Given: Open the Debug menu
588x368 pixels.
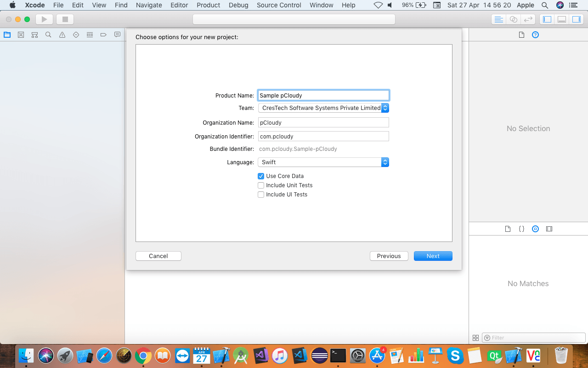Looking at the screenshot, I should pyautogui.click(x=238, y=5).
